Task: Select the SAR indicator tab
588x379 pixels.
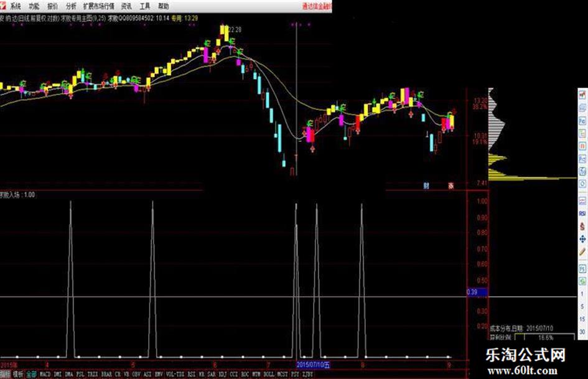Action: point(212,374)
